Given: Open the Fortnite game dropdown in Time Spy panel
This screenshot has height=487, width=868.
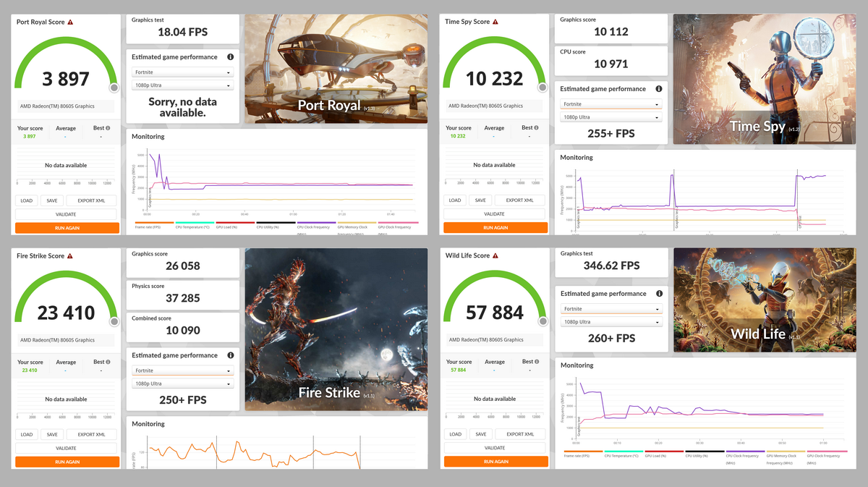Looking at the screenshot, I should click(x=611, y=104).
